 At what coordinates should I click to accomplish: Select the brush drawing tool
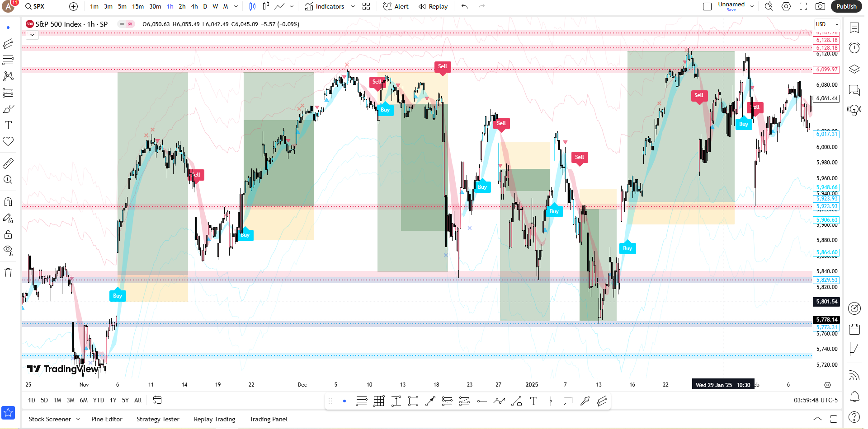[x=8, y=109]
